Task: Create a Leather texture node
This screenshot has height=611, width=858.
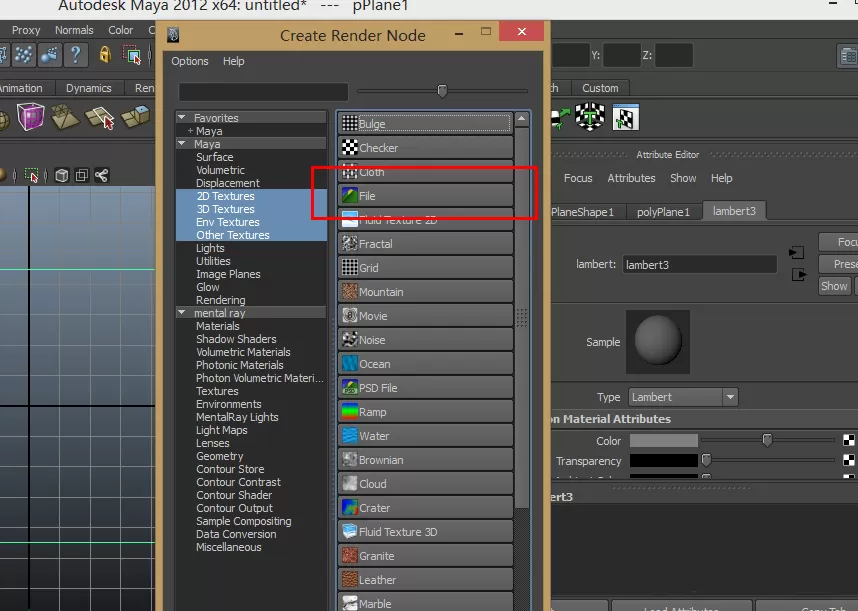Action: pos(426,581)
